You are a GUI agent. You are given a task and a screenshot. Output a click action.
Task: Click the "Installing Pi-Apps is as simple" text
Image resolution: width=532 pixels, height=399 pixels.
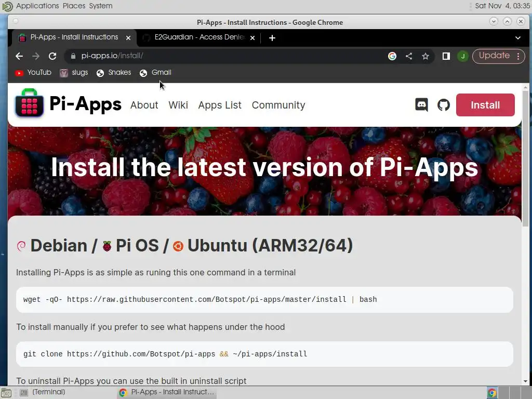[156, 272]
